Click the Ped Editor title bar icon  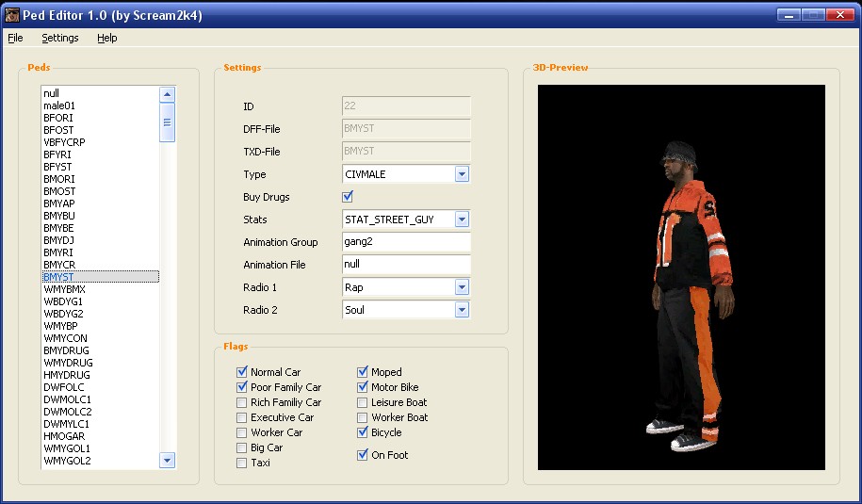click(11, 15)
